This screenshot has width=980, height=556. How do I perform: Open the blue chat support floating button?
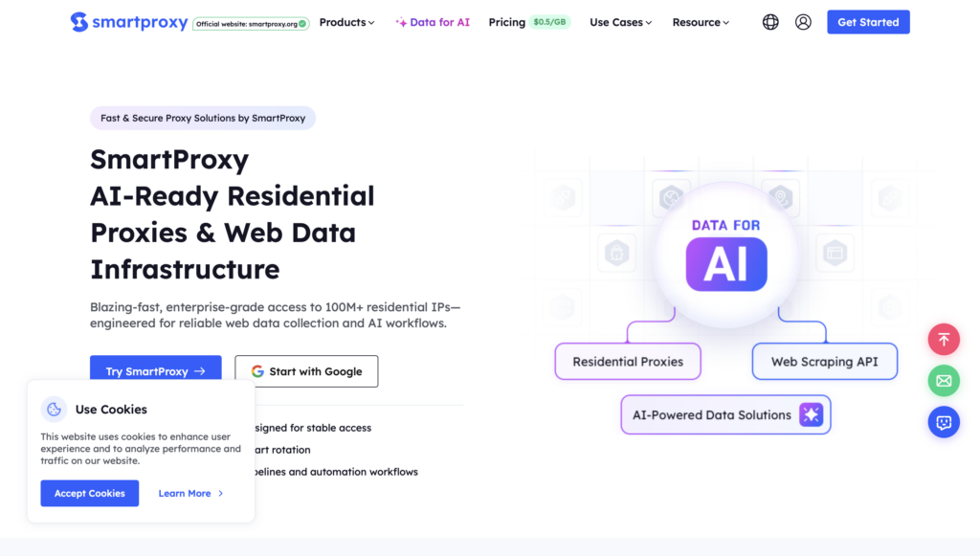click(x=944, y=422)
